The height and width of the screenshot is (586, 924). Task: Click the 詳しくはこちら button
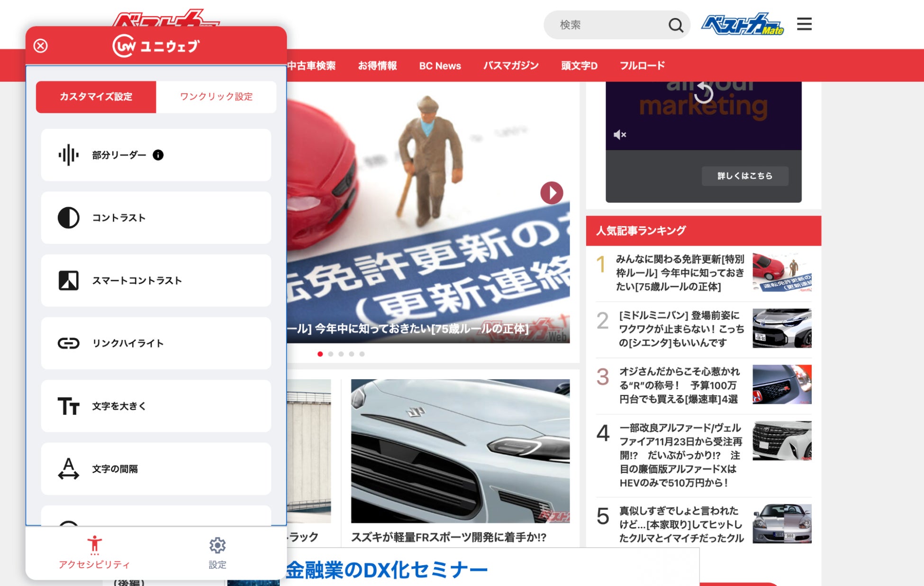point(744,176)
